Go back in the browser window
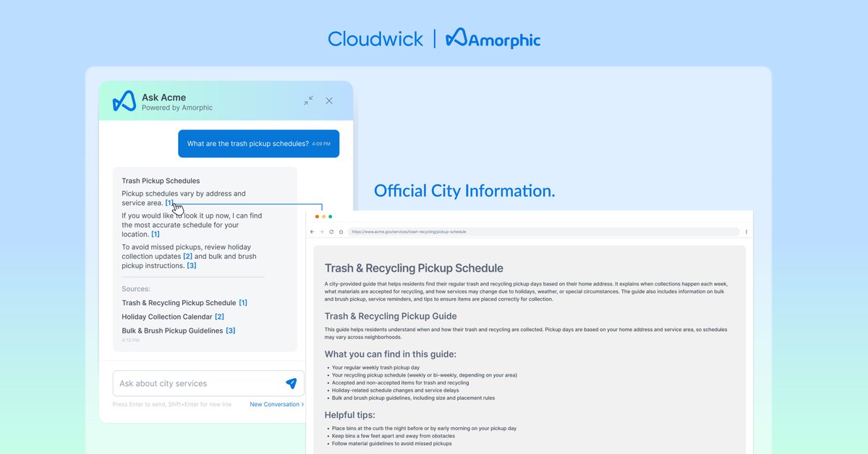 [x=312, y=232]
